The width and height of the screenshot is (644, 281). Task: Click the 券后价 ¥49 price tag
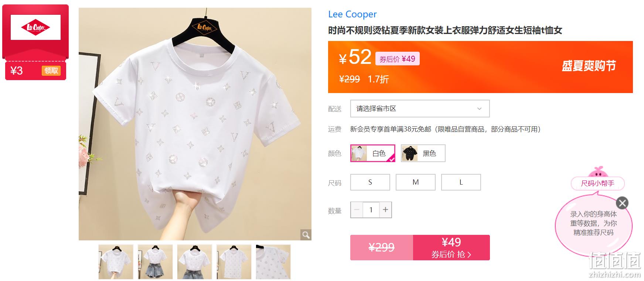[x=398, y=59]
